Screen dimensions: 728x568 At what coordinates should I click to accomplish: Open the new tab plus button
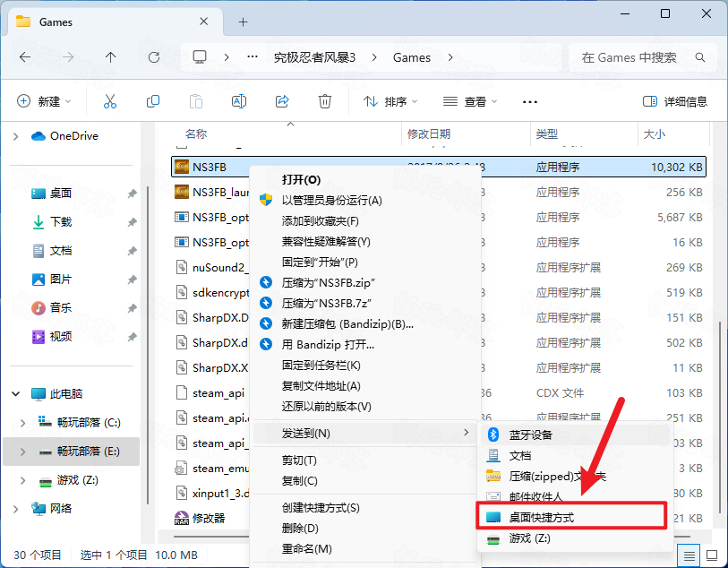tap(243, 22)
